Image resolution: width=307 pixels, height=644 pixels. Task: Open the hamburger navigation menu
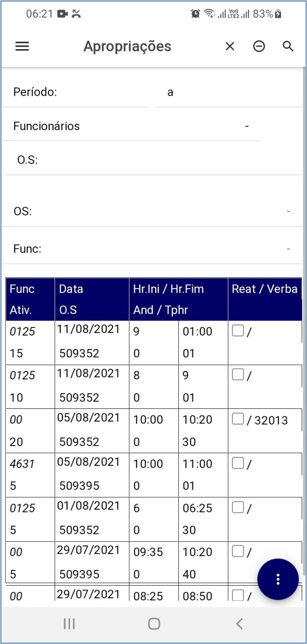point(22,46)
